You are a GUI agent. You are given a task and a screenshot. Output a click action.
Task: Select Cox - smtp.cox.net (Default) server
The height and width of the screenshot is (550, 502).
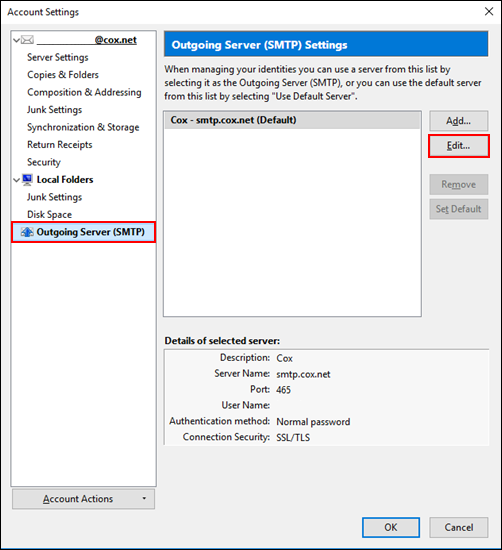pos(293,120)
